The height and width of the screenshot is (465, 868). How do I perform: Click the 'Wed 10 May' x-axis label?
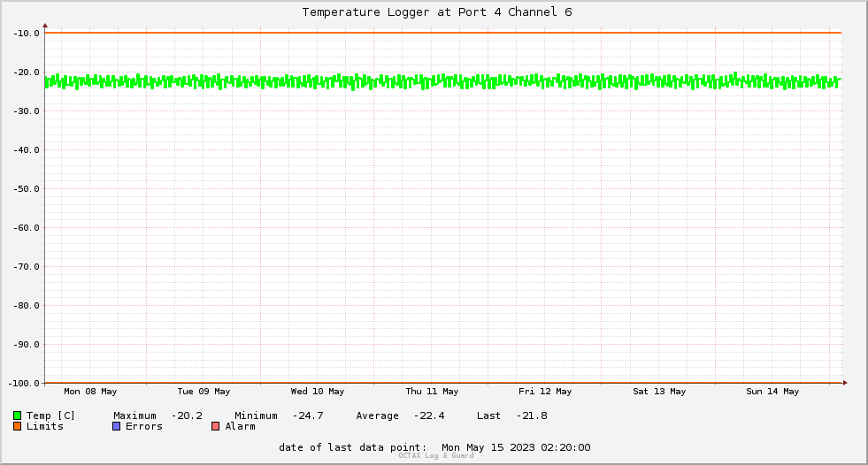pyautogui.click(x=318, y=392)
